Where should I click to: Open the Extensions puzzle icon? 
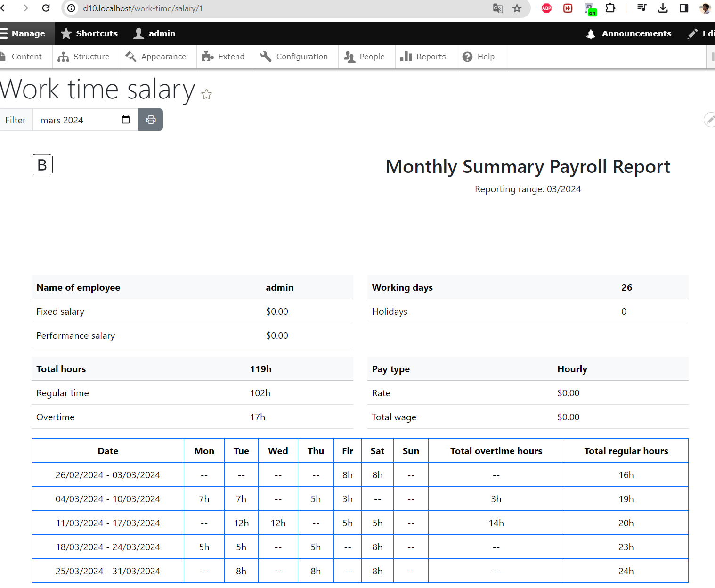pyautogui.click(x=610, y=8)
